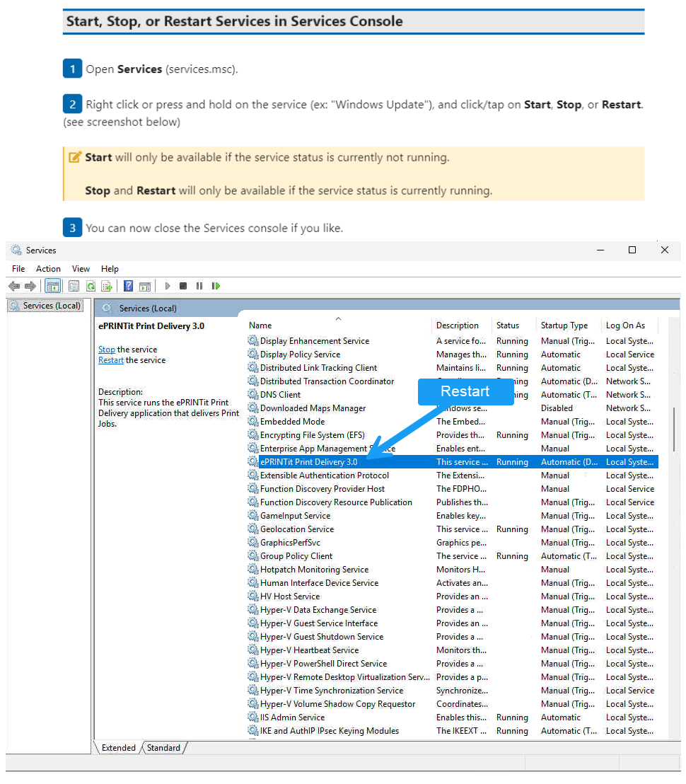Viewport: 686px width, 784px height.
Task: Click the Restart the service link
Action: click(111, 360)
